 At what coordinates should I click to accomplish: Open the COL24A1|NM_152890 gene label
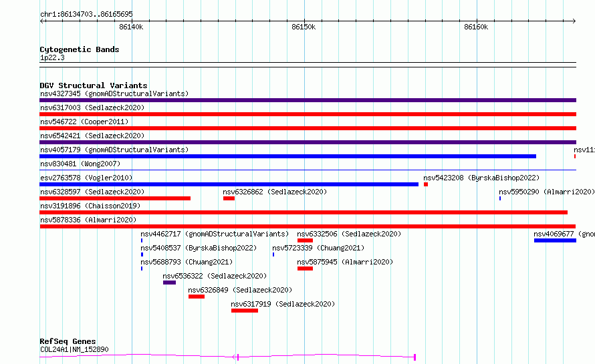tap(74, 349)
